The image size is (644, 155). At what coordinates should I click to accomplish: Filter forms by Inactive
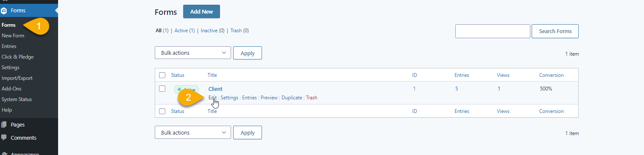pyautogui.click(x=209, y=31)
